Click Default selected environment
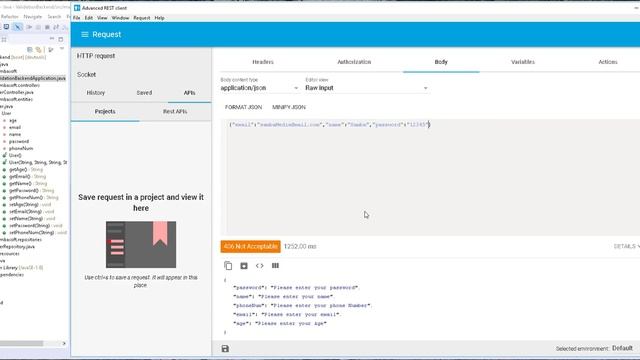 (x=622, y=348)
